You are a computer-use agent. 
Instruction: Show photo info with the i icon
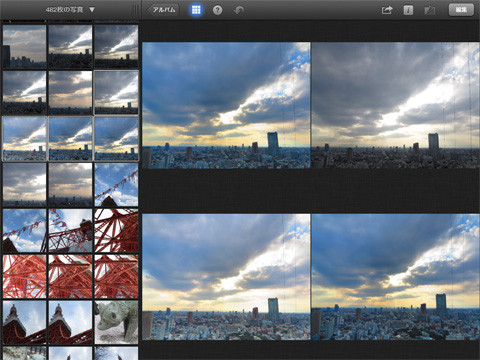[408, 10]
